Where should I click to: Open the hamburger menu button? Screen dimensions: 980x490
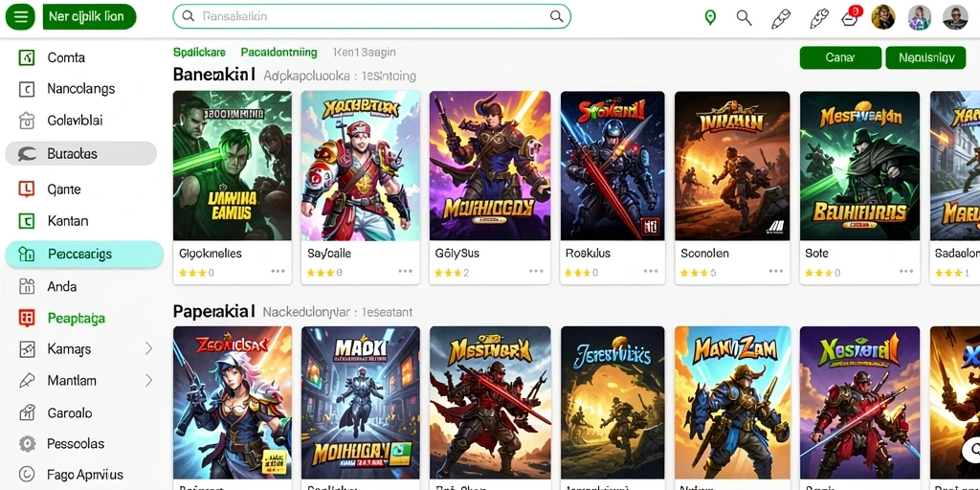pos(21,16)
